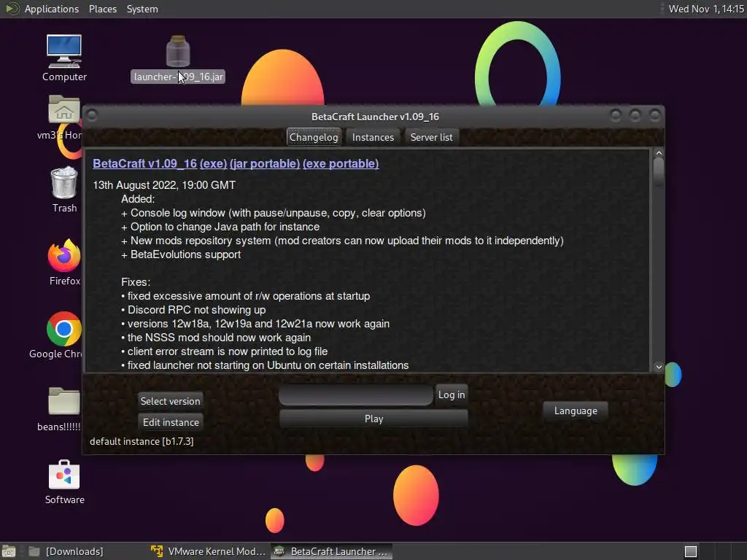Click the 'BetaEvolutions support' changelog line

point(181,254)
